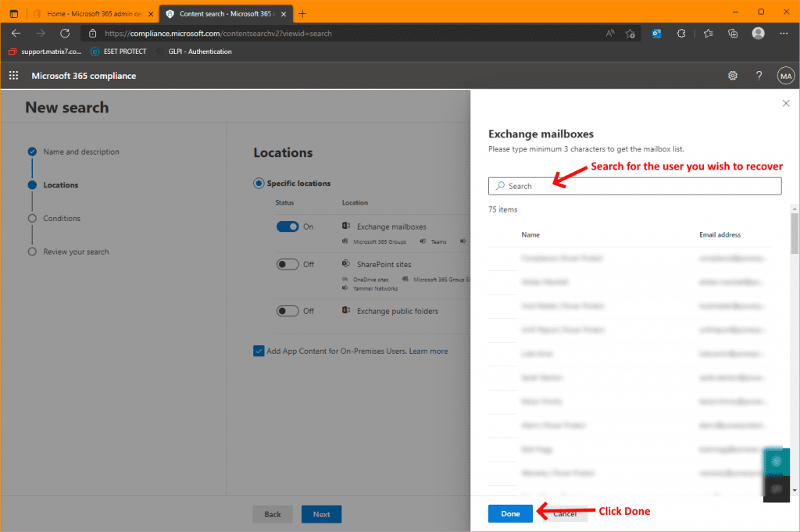Uncheck Add App Content for On-Premises Users

coord(259,351)
